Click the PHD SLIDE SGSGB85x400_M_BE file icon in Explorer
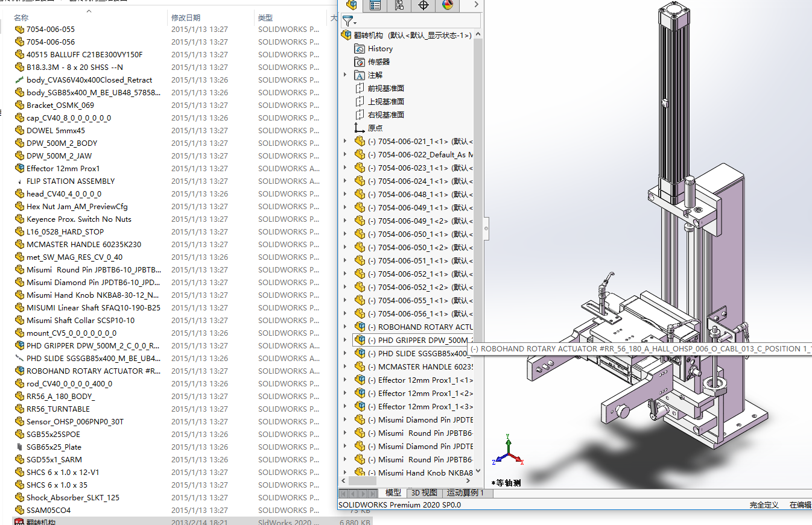This screenshot has height=525, width=812. (19, 359)
